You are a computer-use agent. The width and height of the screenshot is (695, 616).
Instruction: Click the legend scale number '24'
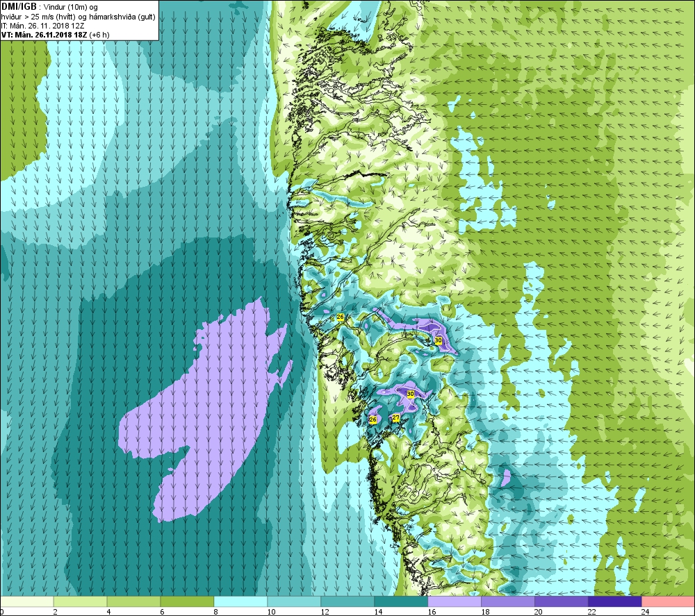click(x=646, y=612)
